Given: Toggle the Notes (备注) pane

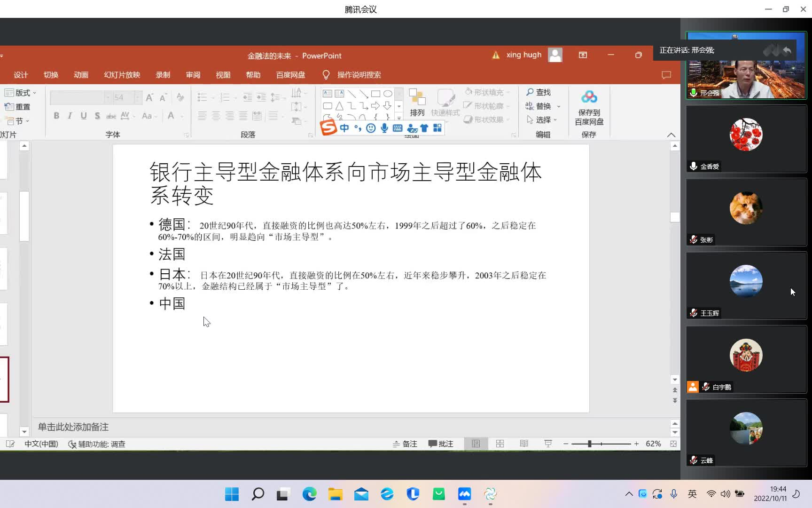Looking at the screenshot, I should pyautogui.click(x=405, y=444).
